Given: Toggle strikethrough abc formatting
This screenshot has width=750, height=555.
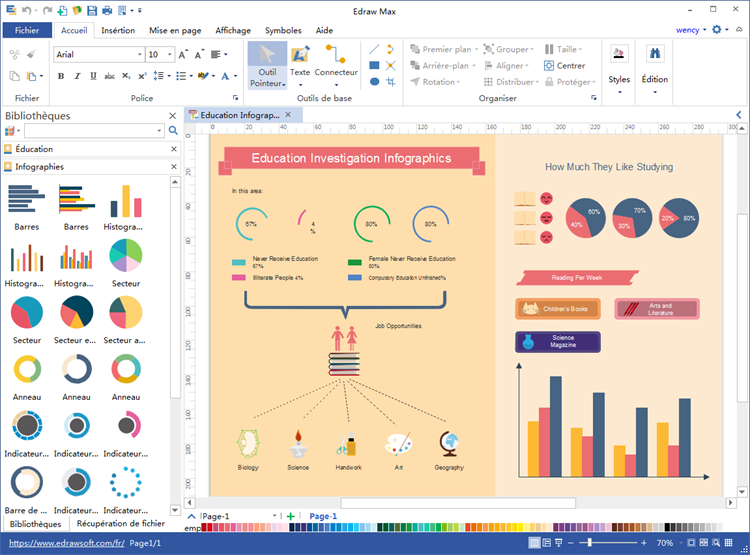Looking at the screenshot, I should (x=110, y=76).
